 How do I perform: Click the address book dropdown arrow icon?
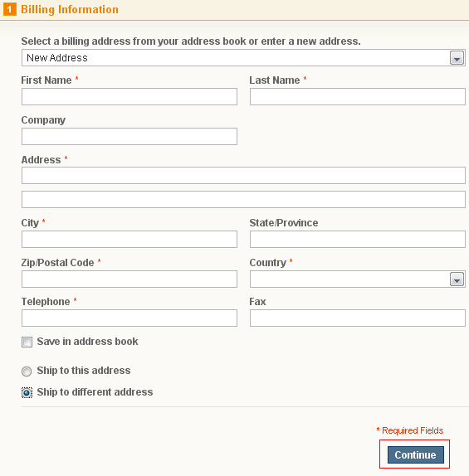[457, 58]
